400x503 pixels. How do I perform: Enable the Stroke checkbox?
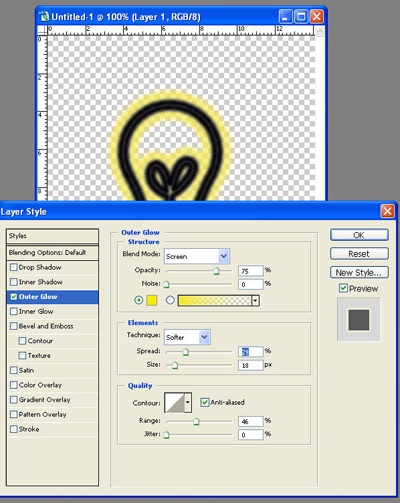[x=14, y=429]
